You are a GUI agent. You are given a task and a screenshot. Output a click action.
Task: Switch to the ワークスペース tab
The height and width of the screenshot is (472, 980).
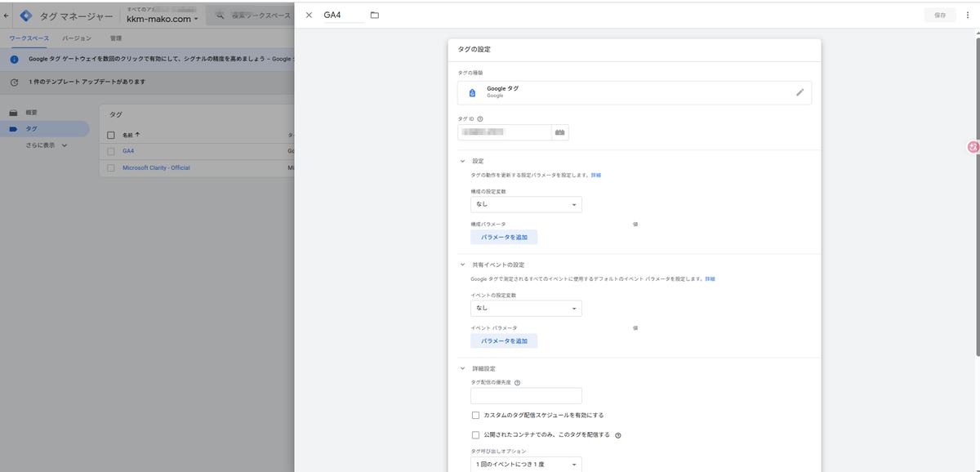click(29, 38)
